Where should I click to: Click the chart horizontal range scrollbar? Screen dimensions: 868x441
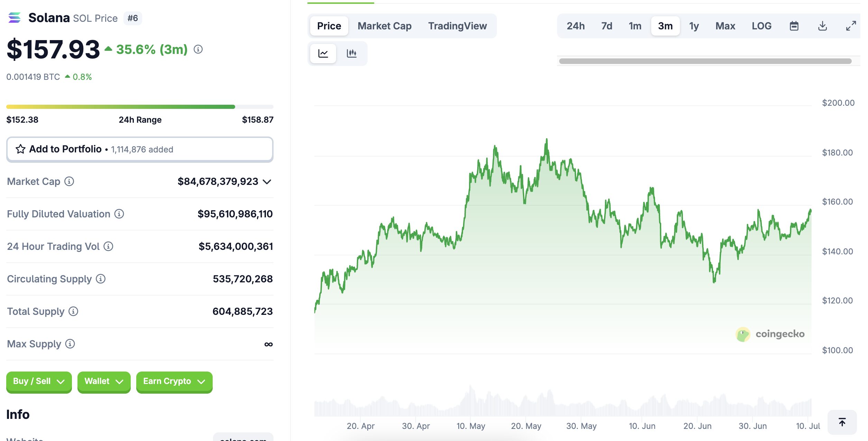point(705,61)
